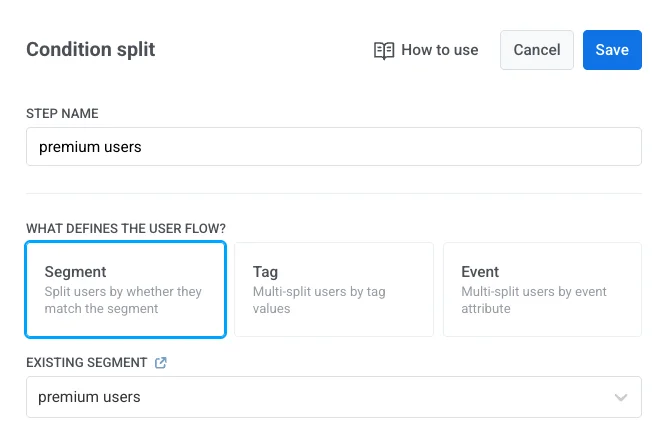Viewport: 662px width, 445px height.
Task: Pick the Event flow option card
Action: [541, 290]
